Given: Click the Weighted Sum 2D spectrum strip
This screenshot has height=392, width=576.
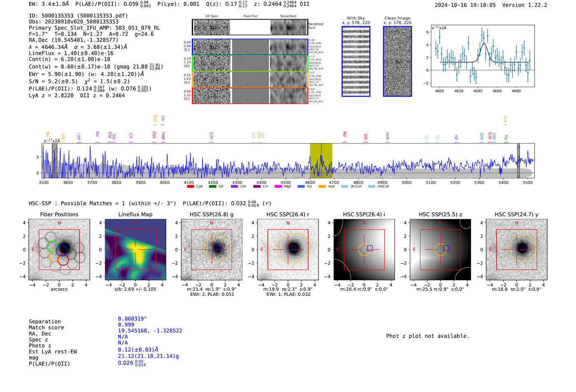Looking at the screenshot, I should tap(250, 27).
